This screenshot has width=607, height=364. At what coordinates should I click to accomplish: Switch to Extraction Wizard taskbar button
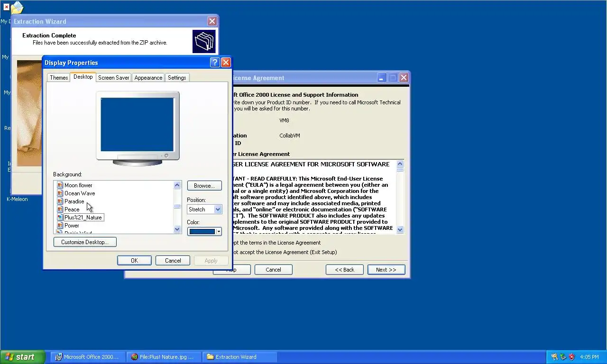tap(239, 357)
